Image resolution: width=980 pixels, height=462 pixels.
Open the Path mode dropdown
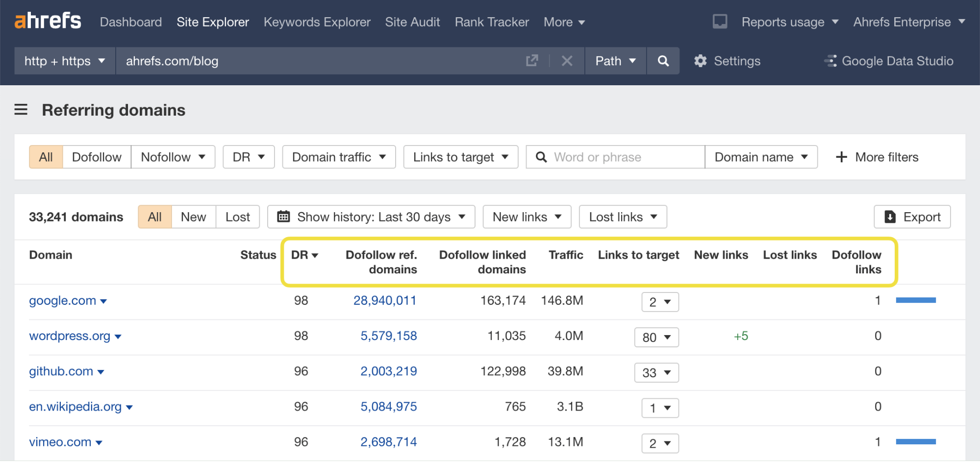(615, 61)
